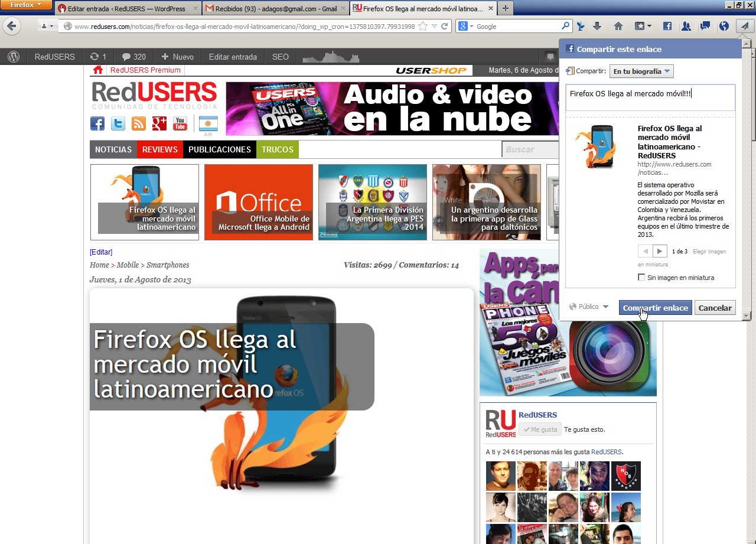Open the identity persona dropdown left of URL
Image resolution: width=756 pixels, height=544 pixels.
(x=46, y=26)
